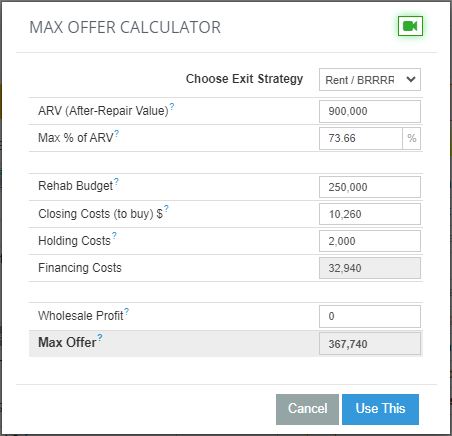This screenshot has width=452, height=436.
Task: Click help icon beside Max % of ARV
Action: coord(117,133)
